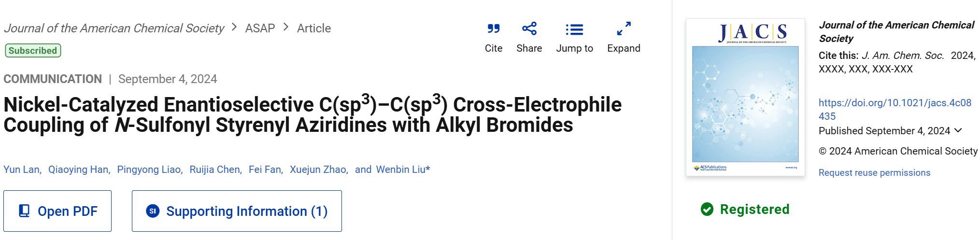Open the Supporting Information (1) button

237,211
